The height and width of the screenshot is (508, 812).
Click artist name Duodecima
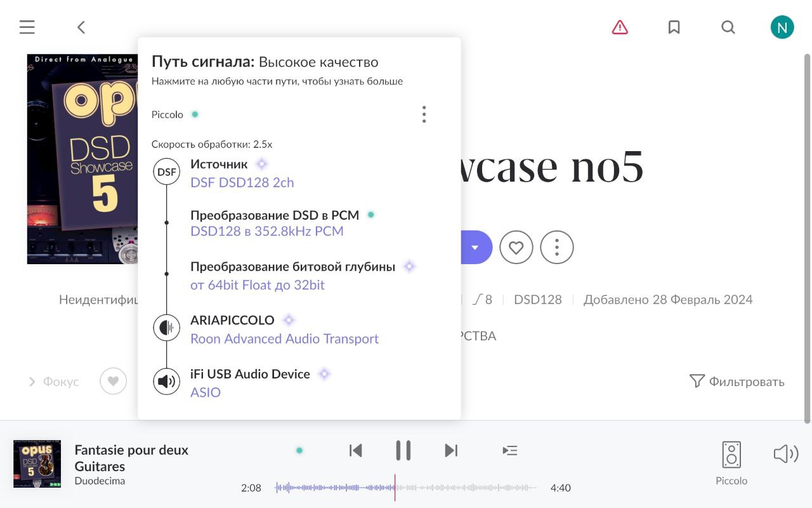[x=100, y=481]
